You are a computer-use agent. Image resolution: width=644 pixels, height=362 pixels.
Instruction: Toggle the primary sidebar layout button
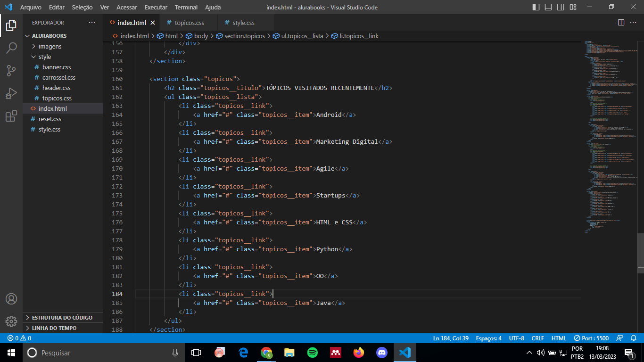pyautogui.click(x=536, y=7)
